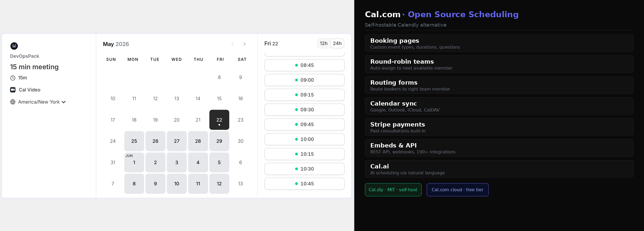Pick June 4 on the calendar
Screen dimensions: 644x231
click(198, 163)
